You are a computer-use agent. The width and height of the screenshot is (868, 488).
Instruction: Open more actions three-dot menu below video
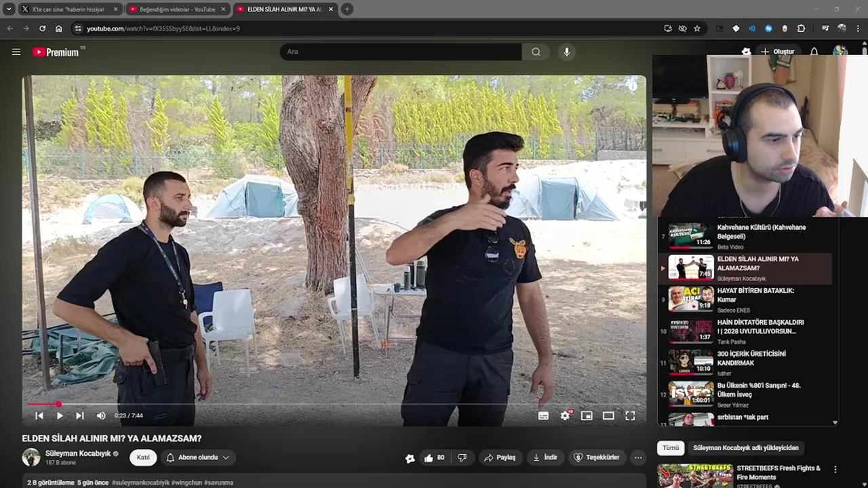click(x=638, y=457)
